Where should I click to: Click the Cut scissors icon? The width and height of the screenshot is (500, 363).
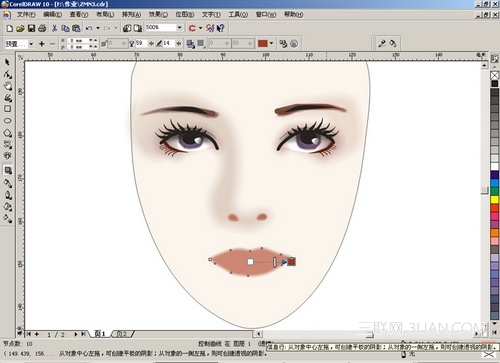coord(54,28)
